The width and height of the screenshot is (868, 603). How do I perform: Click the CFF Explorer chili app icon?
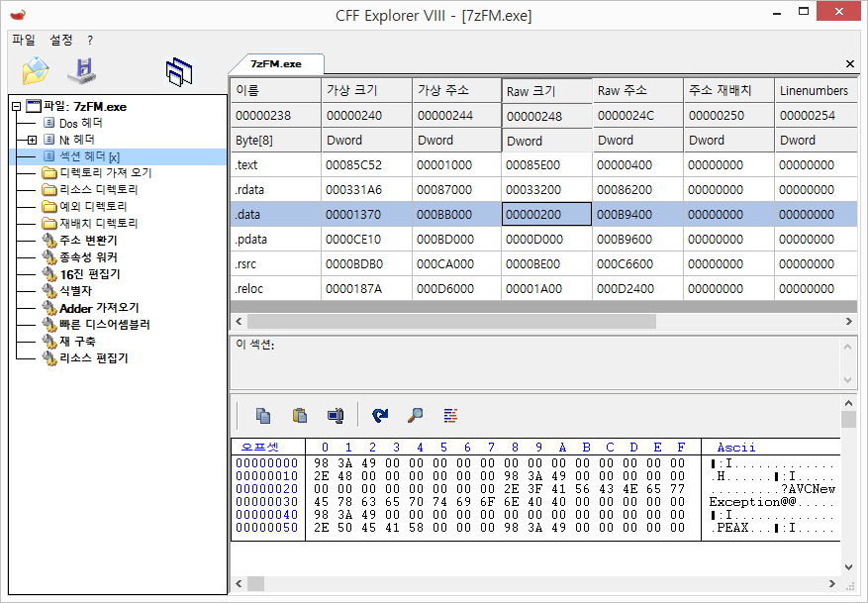[18, 15]
